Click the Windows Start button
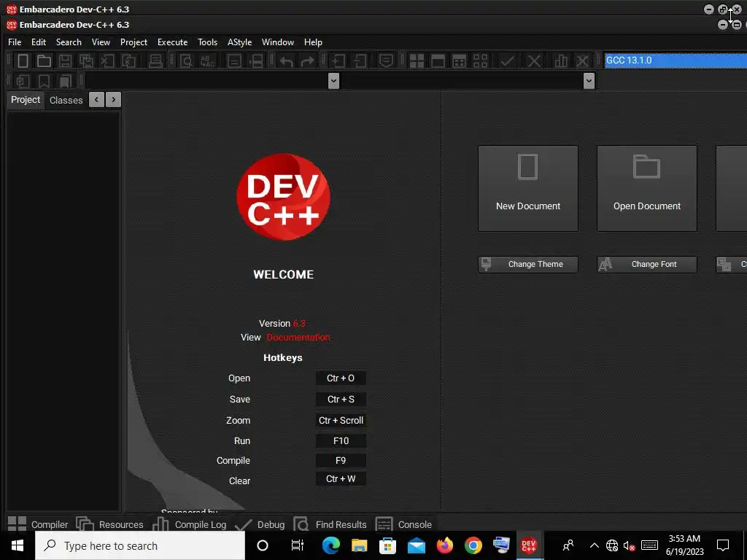747x560 pixels. click(18, 545)
